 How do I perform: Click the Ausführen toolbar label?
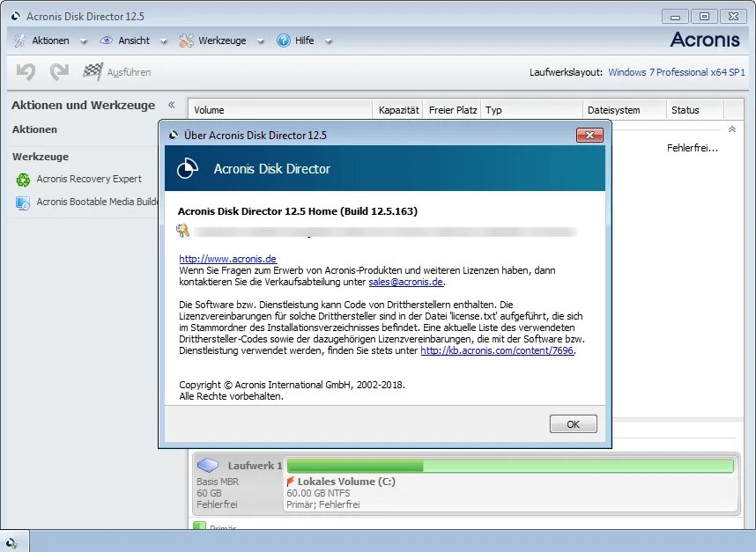tap(129, 72)
